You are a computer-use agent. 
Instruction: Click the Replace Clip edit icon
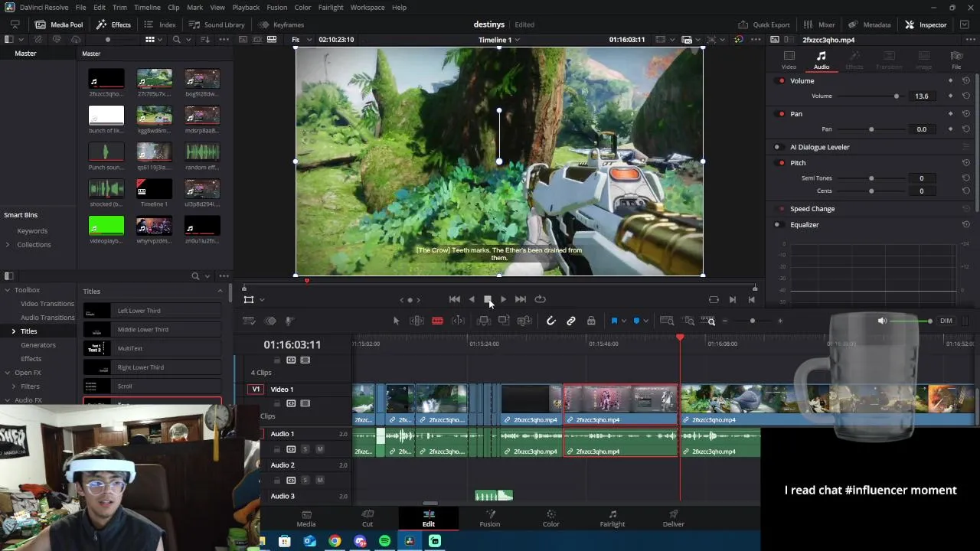(524, 321)
